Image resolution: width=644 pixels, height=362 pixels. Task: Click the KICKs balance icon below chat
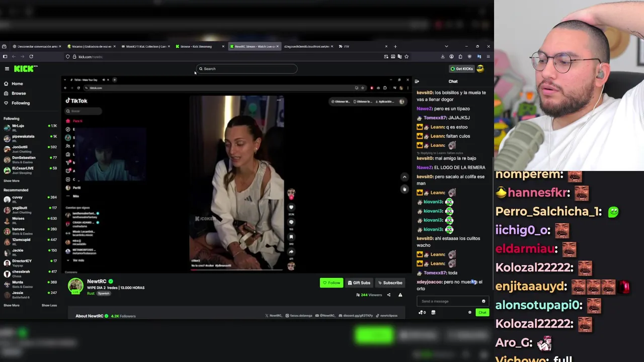422,313
